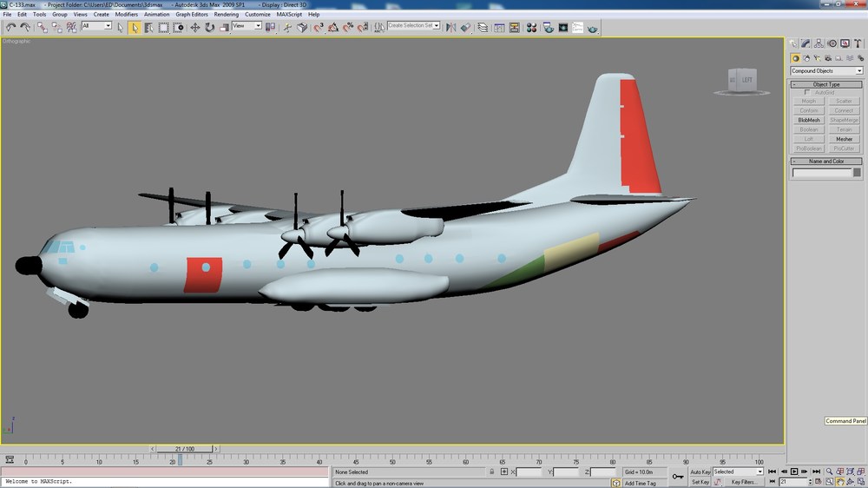Activate Select and Rotate tool

click(x=209, y=27)
